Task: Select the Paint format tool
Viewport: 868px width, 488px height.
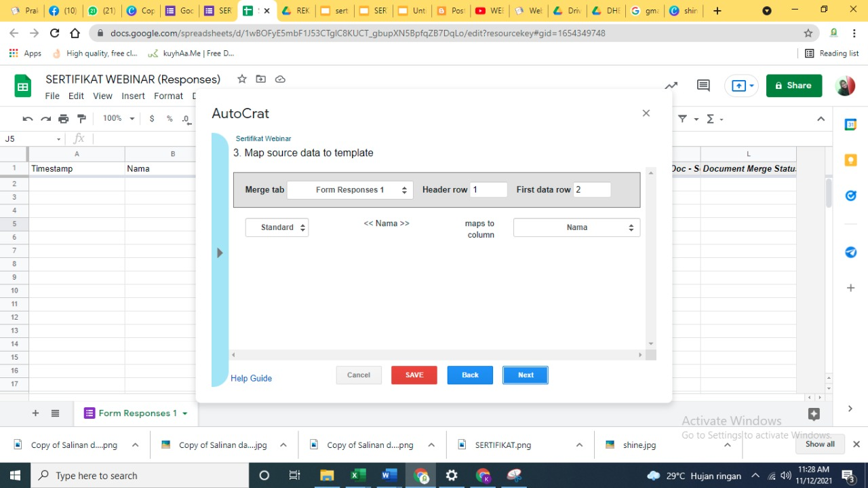Action: (x=82, y=119)
